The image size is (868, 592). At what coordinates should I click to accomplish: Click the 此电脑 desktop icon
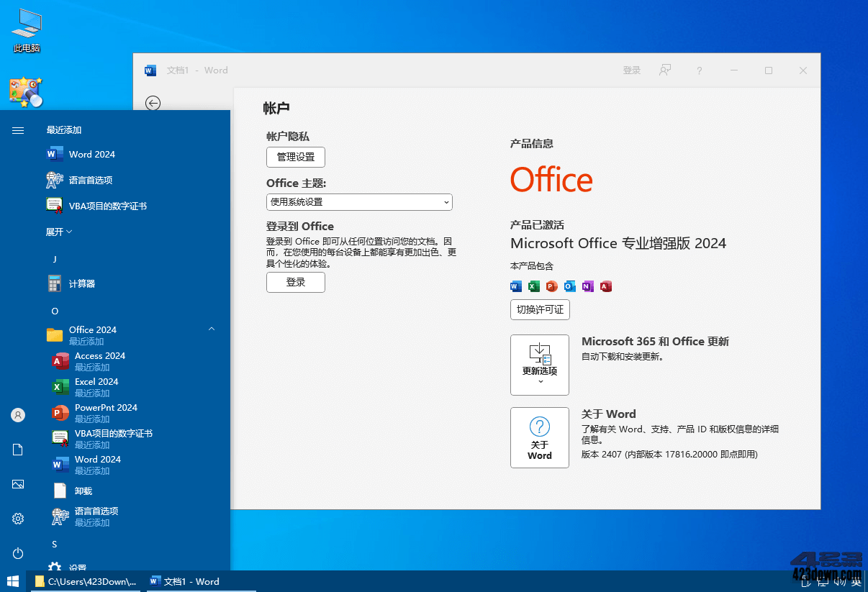click(26, 29)
